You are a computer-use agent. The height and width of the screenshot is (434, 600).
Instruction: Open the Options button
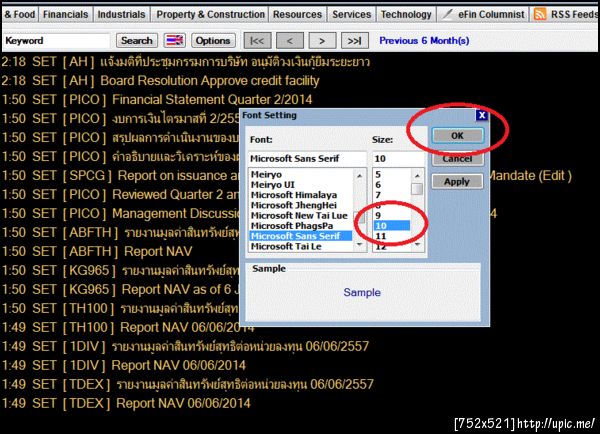click(213, 40)
